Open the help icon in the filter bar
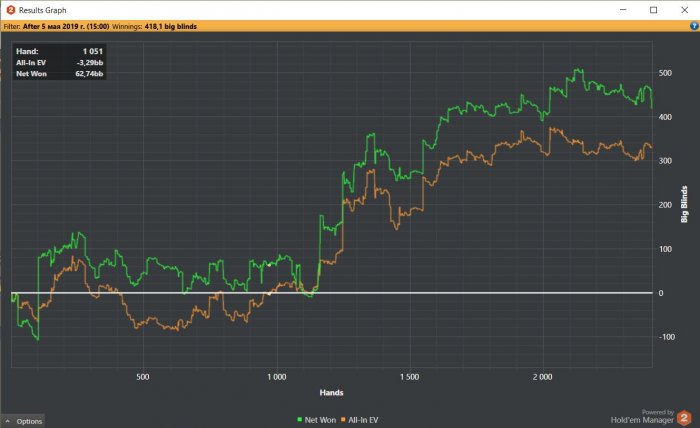 pos(694,26)
